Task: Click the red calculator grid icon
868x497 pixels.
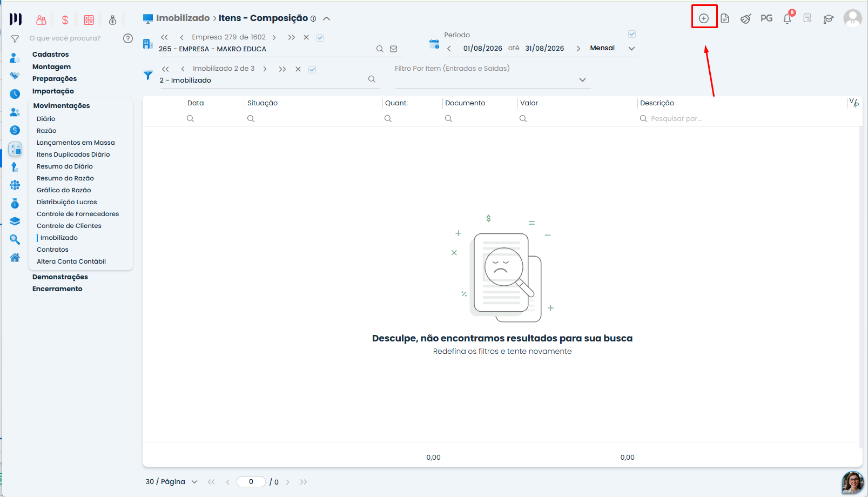Action: (89, 20)
